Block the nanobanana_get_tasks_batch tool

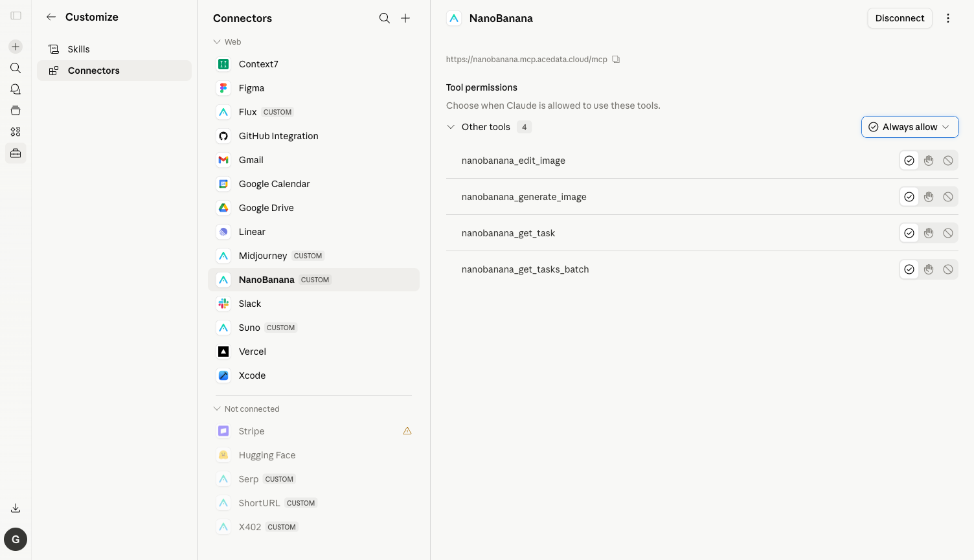click(x=948, y=269)
